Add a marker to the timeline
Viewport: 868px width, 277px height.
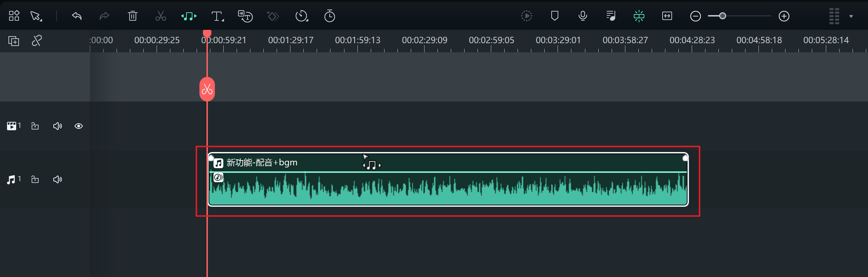(555, 16)
